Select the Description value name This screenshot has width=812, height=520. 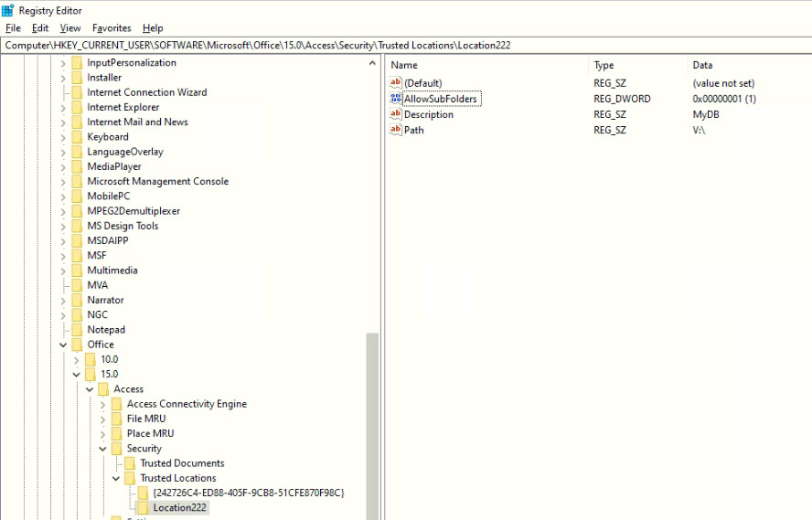pyautogui.click(x=429, y=114)
